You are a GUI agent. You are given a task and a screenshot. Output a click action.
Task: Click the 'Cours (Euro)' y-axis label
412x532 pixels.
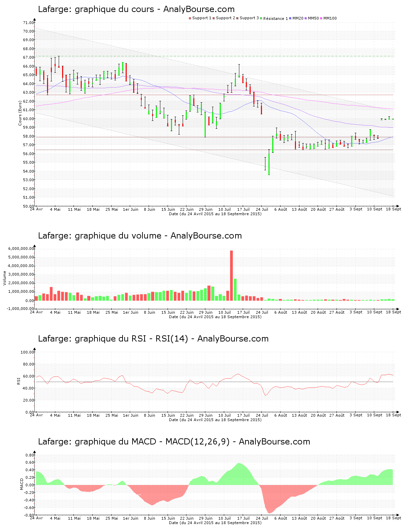point(20,113)
